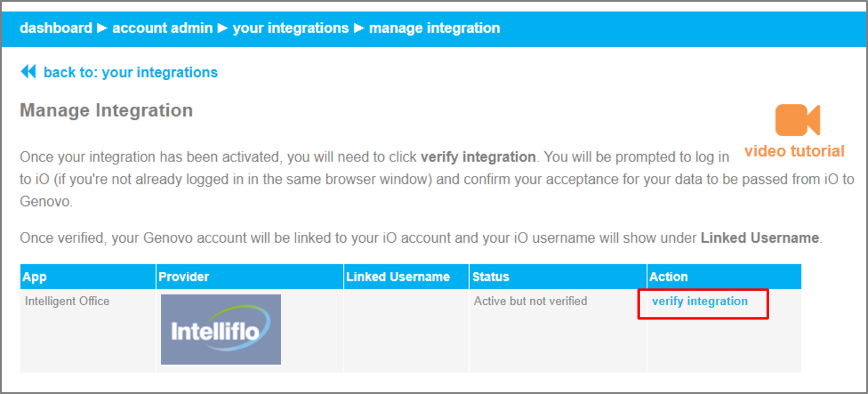Click the Active but not verified status cell
Viewport: 868px width, 394px height.
pos(530,301)
